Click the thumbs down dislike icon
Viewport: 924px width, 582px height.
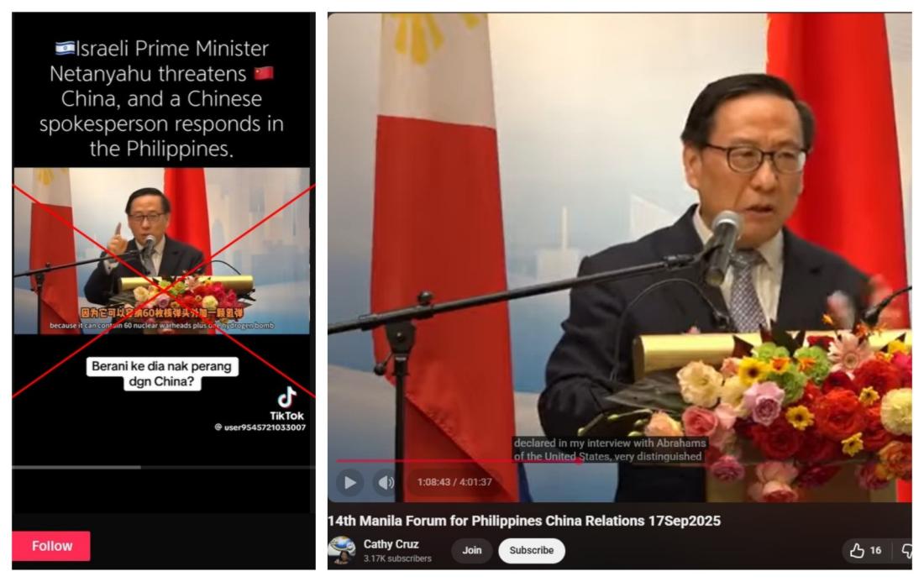907,551
